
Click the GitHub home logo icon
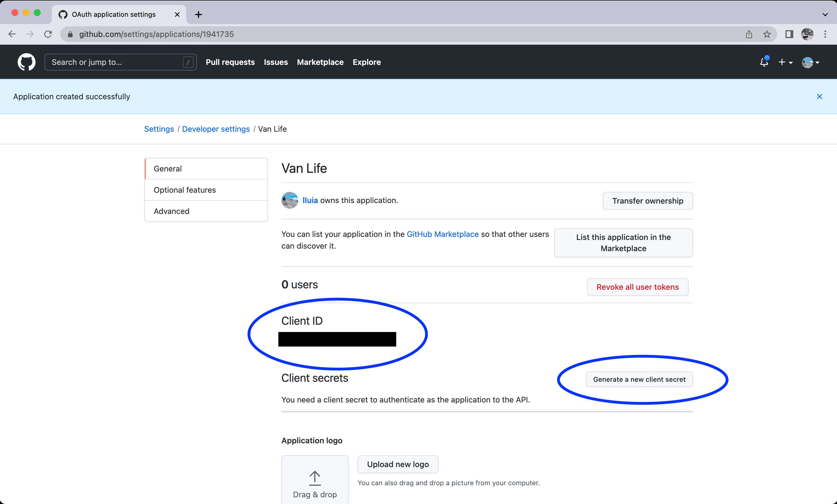26,62
